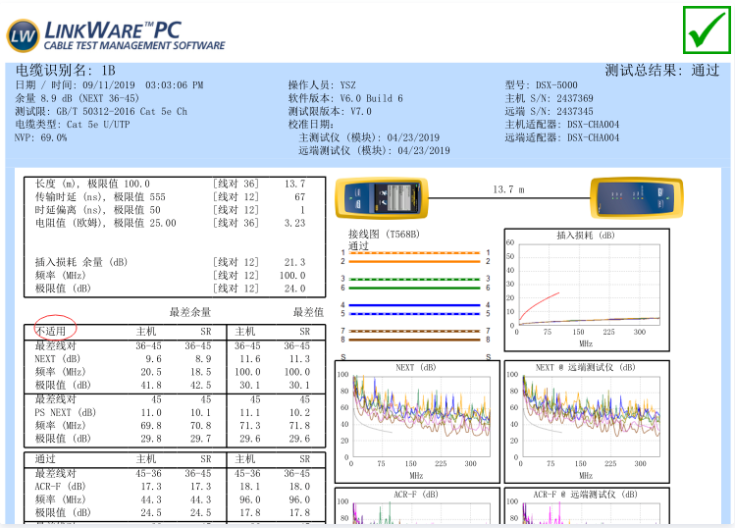Click the T568B wiremap diagram
Screen dimensions: 735x528
pos(413,295)
